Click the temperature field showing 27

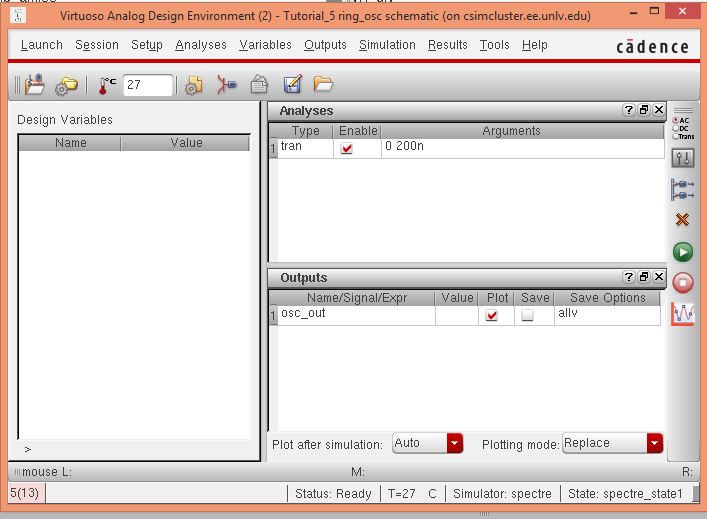click(x=147, y=85)
